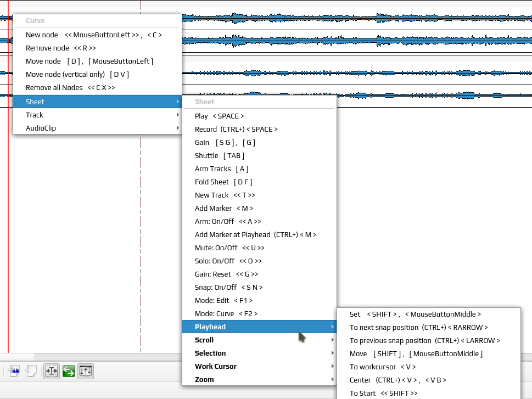Expand the Zoom submenu
This screenshot has height=399, width=532.
260,380
